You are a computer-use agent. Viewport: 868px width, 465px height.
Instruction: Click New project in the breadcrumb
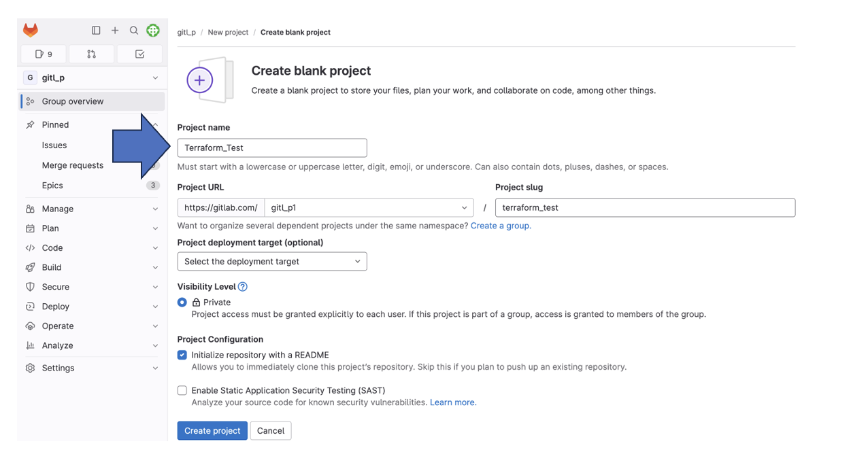[x=228, y=32]
